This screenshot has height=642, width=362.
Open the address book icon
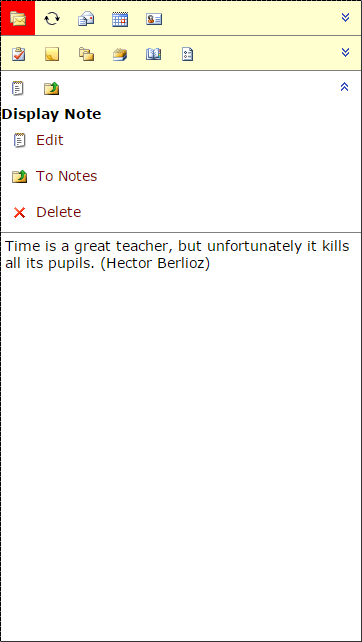154,54
